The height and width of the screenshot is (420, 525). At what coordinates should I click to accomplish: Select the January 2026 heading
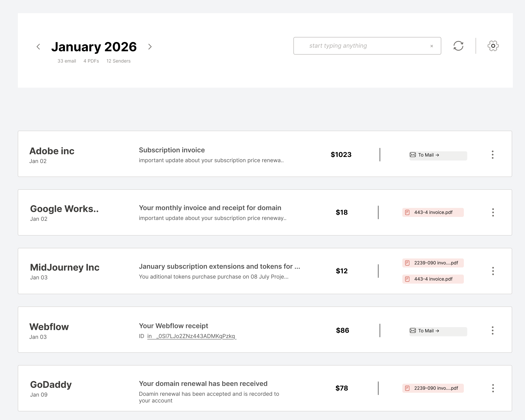pos(94,47)
